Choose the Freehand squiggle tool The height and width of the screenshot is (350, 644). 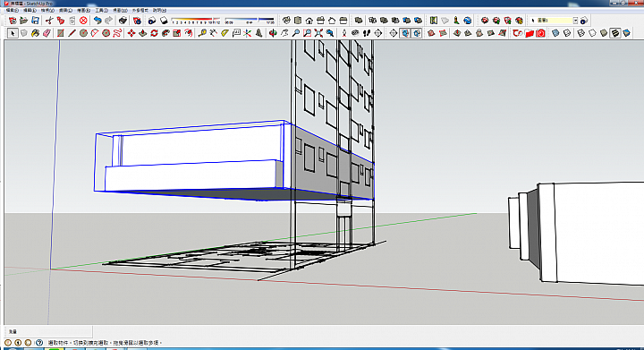(117, 33)
